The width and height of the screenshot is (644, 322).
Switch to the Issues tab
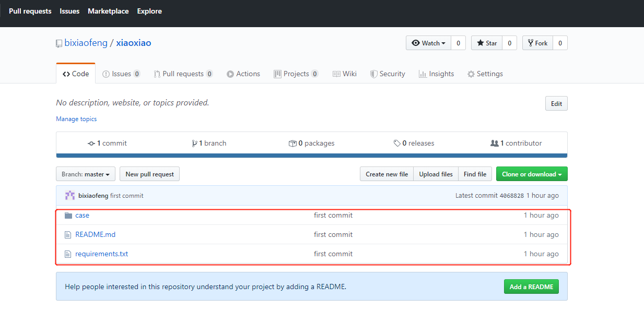point(121,74)
